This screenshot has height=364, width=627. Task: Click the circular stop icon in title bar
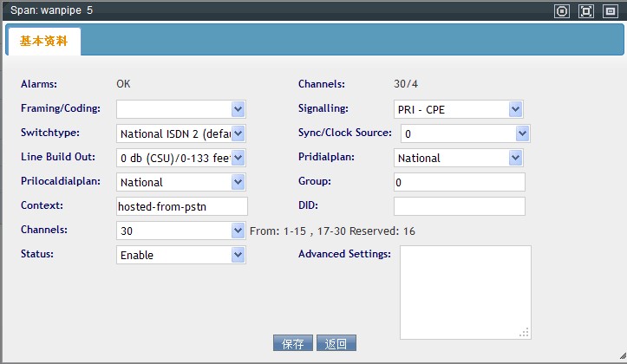tap(562, 11)
